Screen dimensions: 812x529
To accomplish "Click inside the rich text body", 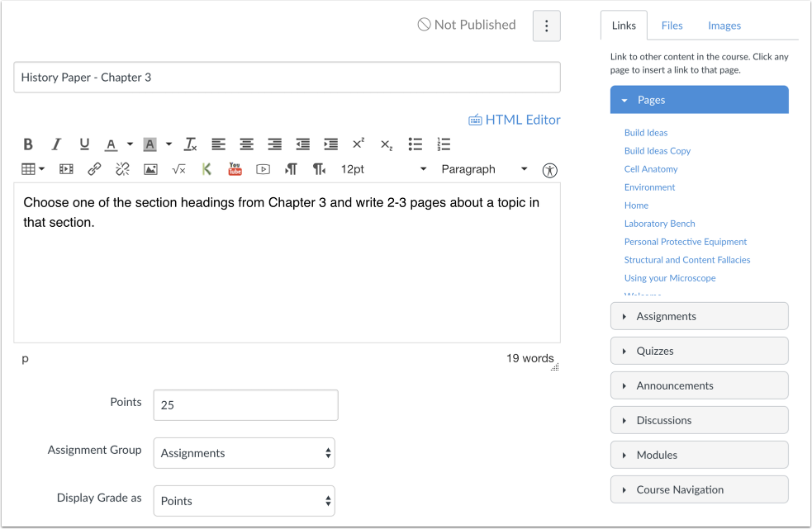I will 287,263.
